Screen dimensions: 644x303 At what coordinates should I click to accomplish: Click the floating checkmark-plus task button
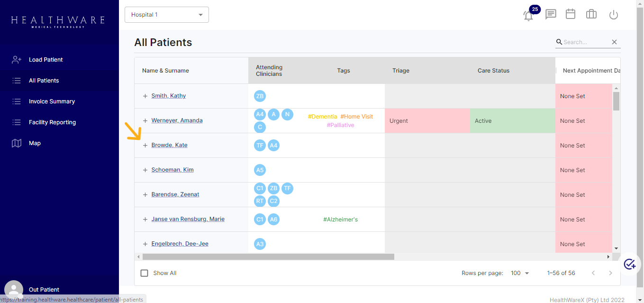[630, 264]
